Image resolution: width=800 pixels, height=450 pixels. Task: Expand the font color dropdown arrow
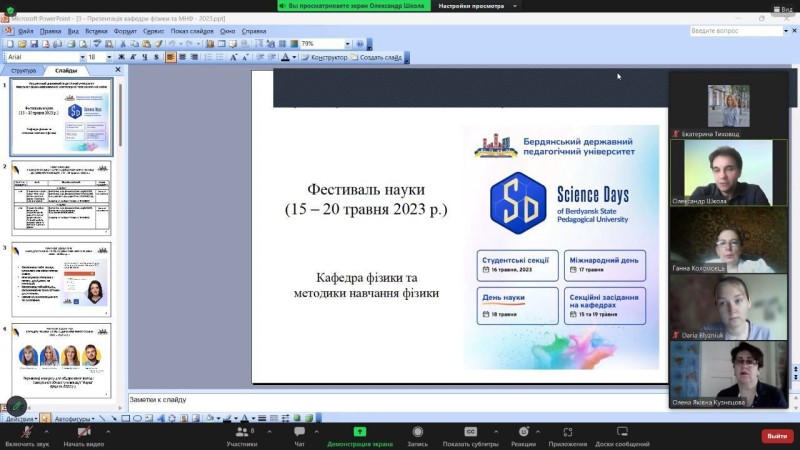pos(294,57)
